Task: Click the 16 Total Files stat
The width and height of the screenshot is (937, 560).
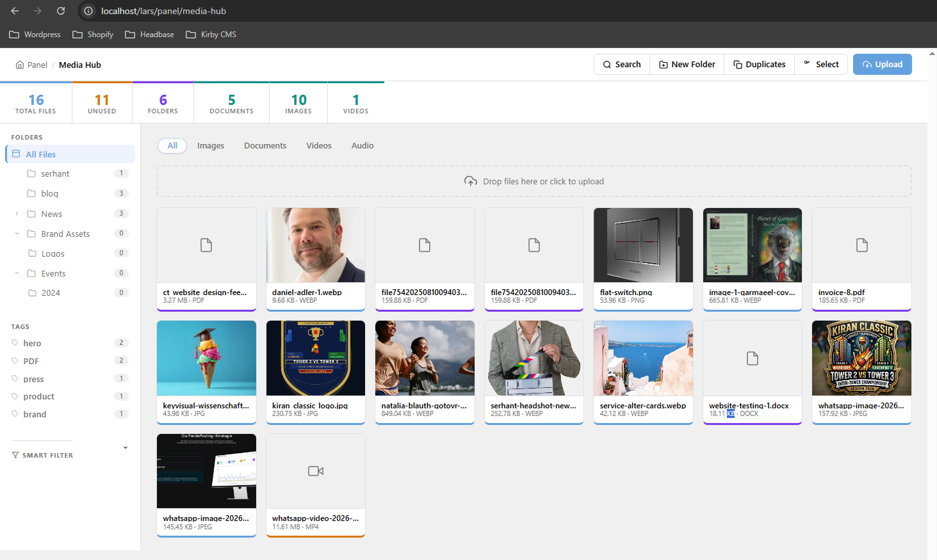Action: tap(36, 103)
